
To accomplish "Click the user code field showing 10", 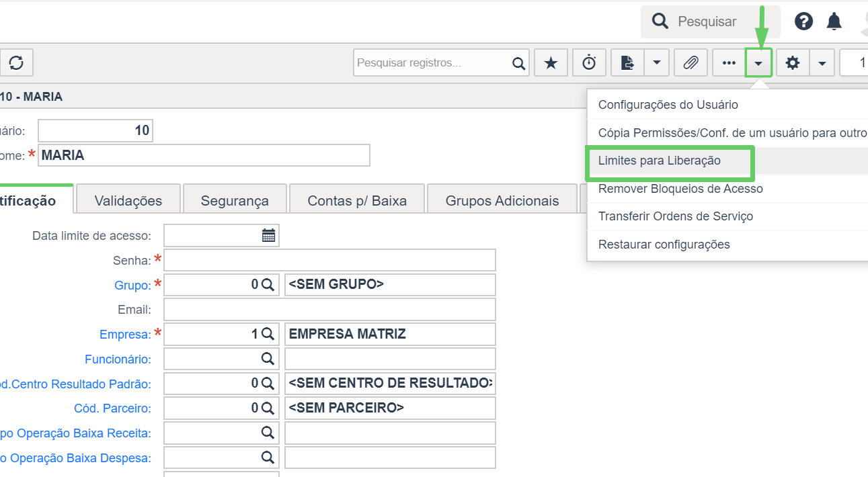I will point(95,130).
